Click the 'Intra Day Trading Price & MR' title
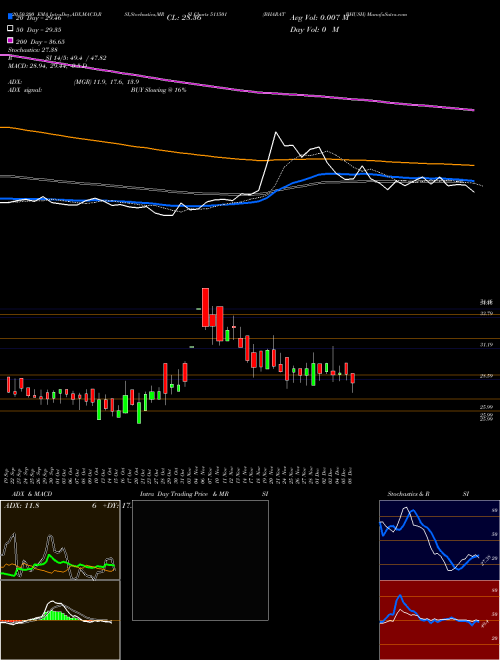Screen dimensions: 500x660 tap(184, 494)
